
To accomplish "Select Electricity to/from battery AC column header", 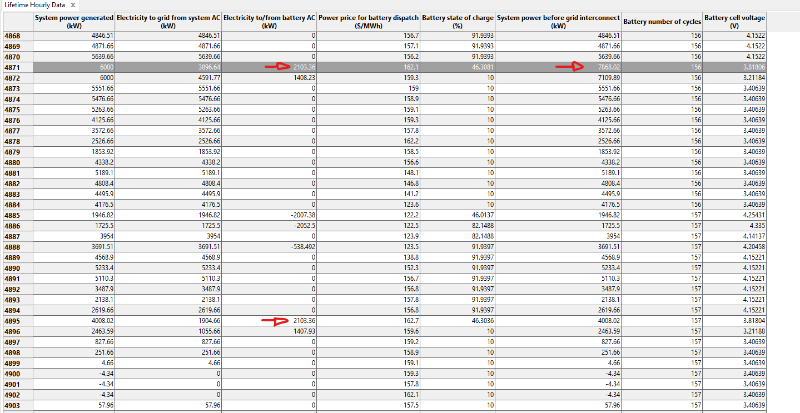I will click(x=270, y=22).
